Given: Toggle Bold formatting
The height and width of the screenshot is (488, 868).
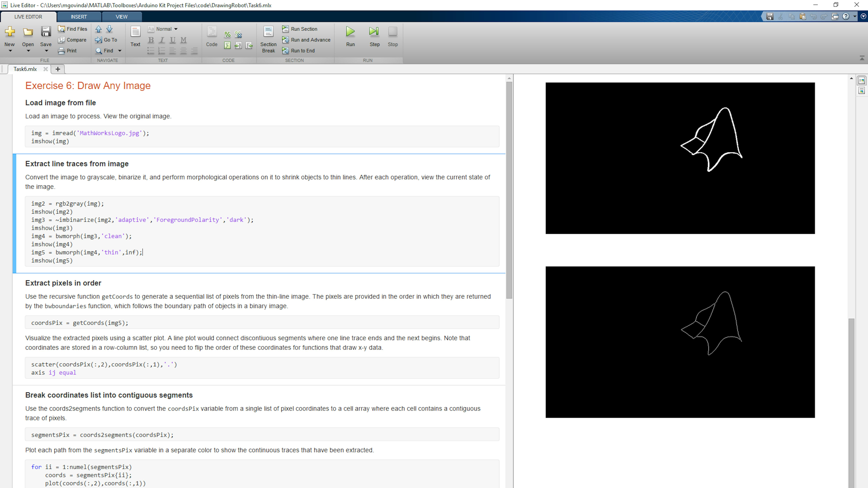Looking at the screenshot, I should coord(151,40).
